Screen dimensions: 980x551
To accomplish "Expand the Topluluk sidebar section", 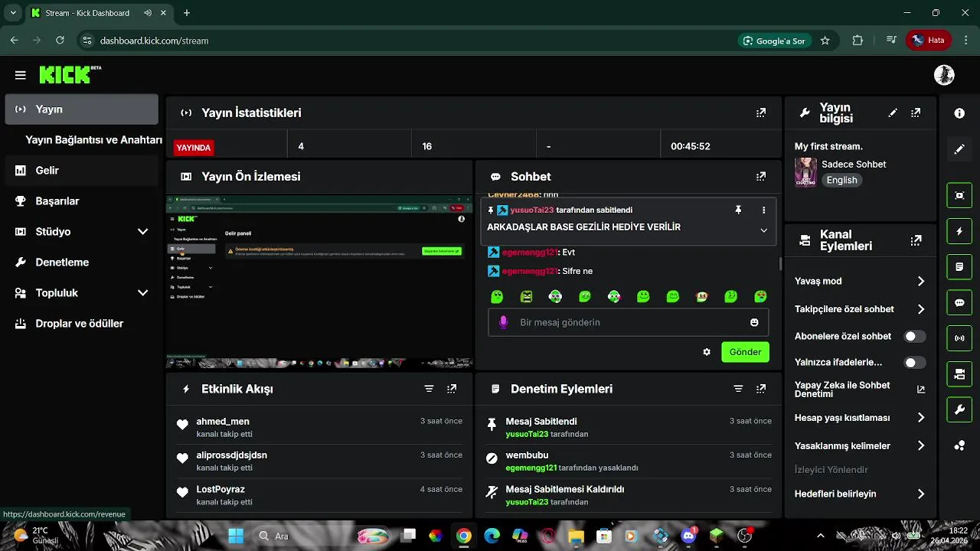I will [142, 292].
